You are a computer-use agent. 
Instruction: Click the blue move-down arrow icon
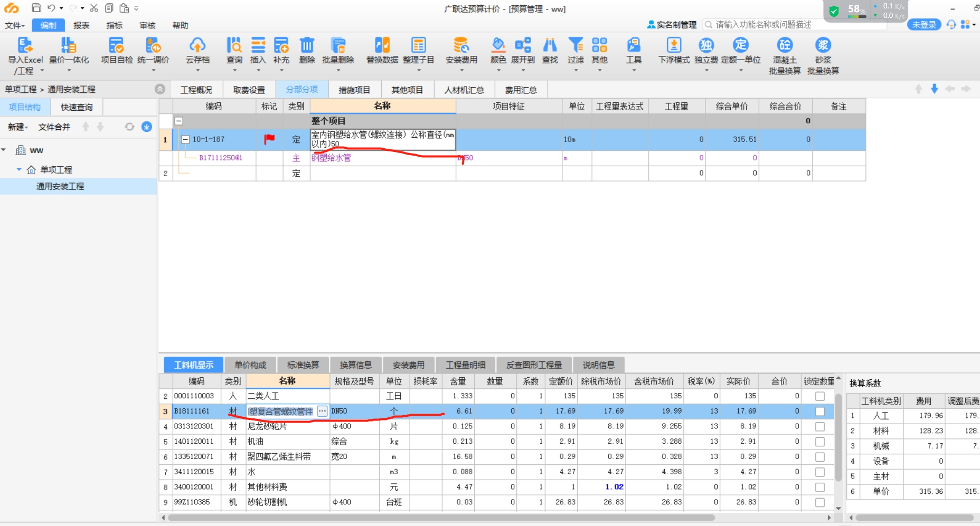935,89
